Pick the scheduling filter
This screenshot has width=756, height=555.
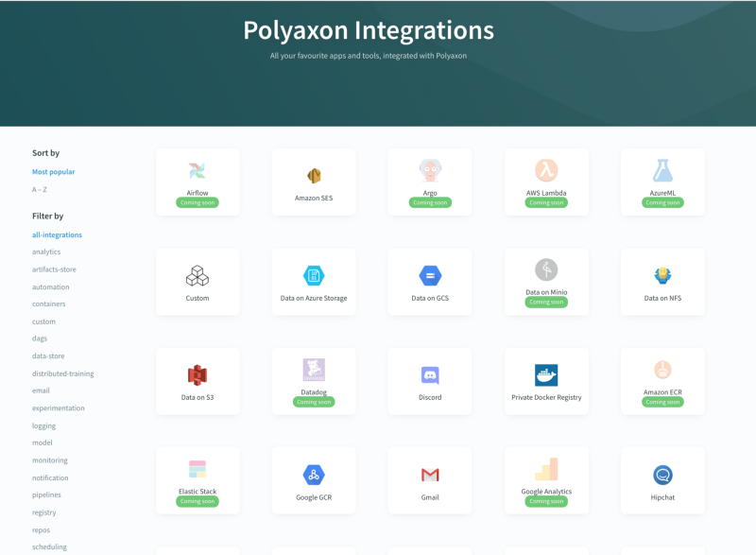[x=50, y=546]
